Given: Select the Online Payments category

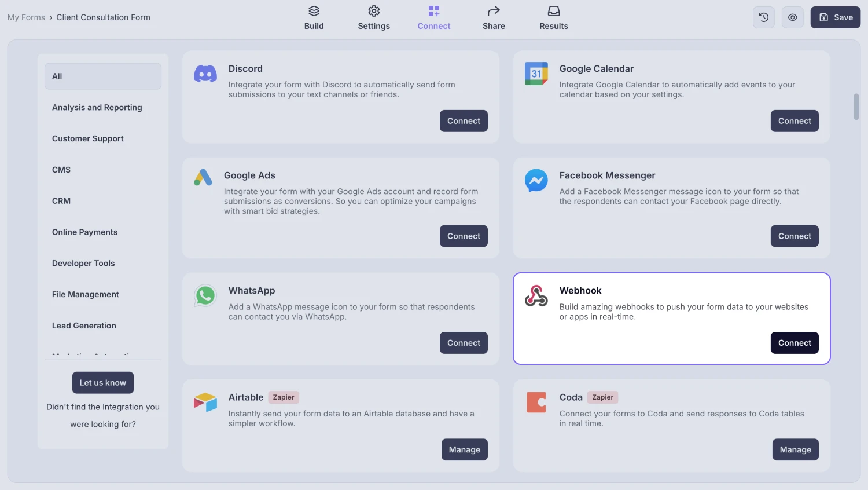Looking at the screenshot, I should [84, 232].
